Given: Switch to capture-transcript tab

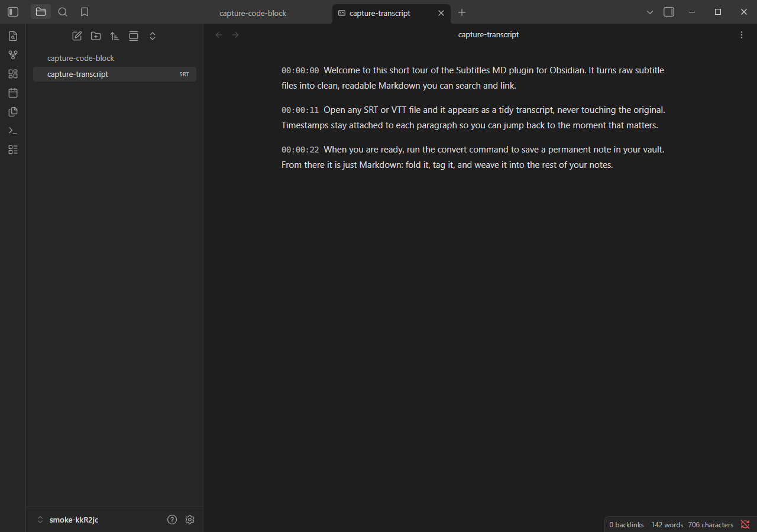Looking at the screenshot, I should pyautogui.click(x=380, y=13).
